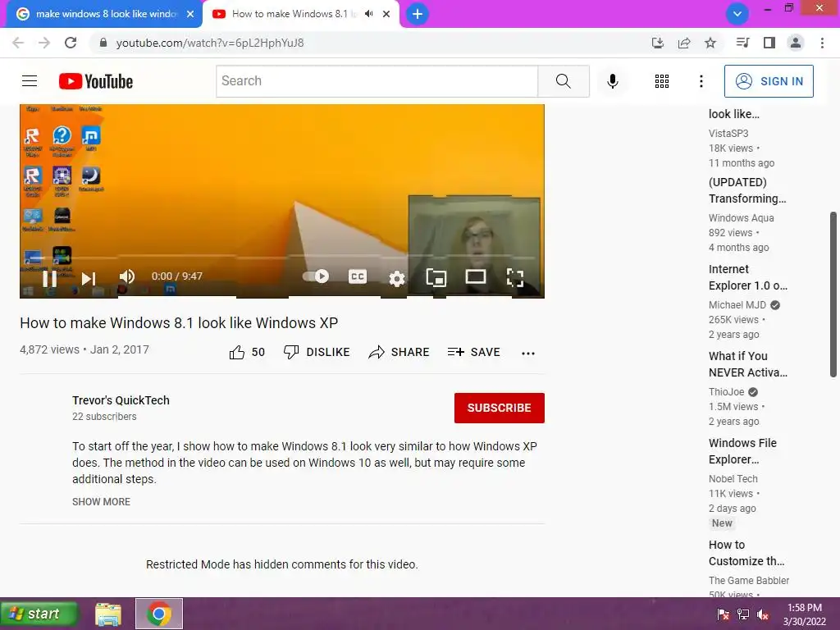Click the video progress bar
Screen dimensions: 840x630
(282, 258)
